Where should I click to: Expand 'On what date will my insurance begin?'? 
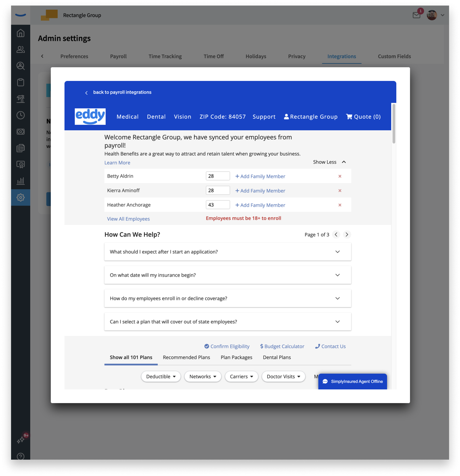[x=228, y=275]
